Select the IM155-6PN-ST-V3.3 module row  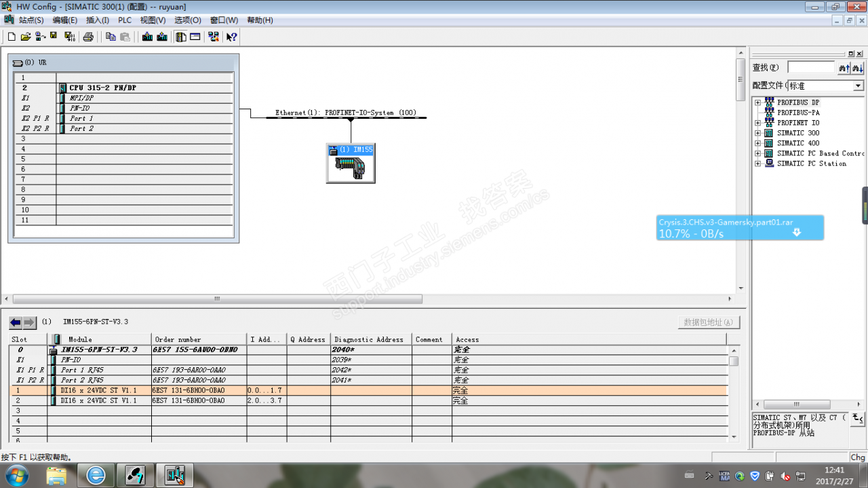pos(369,350)
